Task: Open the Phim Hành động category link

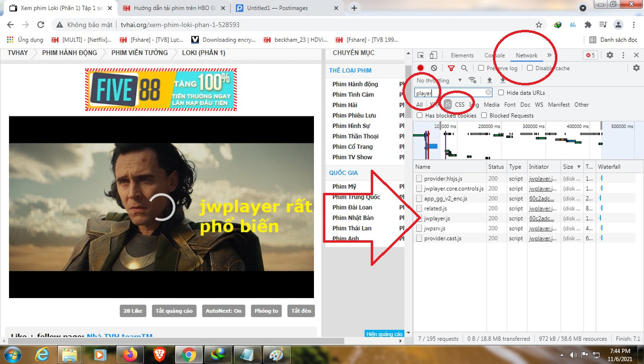Action: click(355, 84)
